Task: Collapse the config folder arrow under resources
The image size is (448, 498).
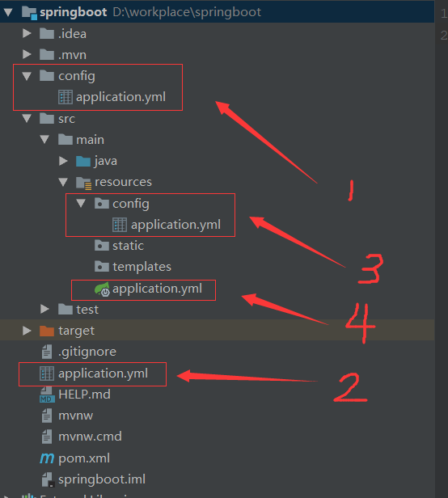Action: tap(82, 203)
